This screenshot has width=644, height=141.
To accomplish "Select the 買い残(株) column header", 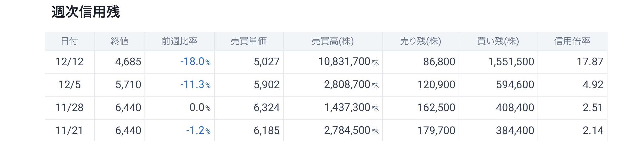I will click(498, 41).
